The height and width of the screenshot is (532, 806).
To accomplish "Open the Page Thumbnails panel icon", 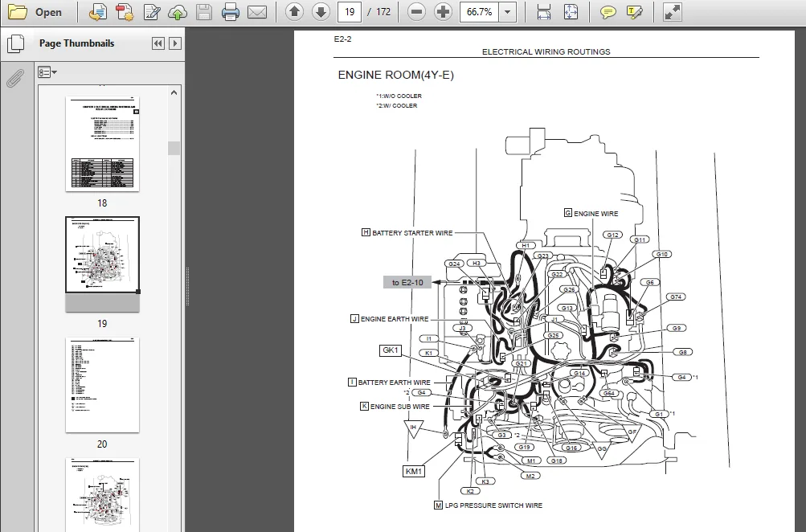I will 15,43.
